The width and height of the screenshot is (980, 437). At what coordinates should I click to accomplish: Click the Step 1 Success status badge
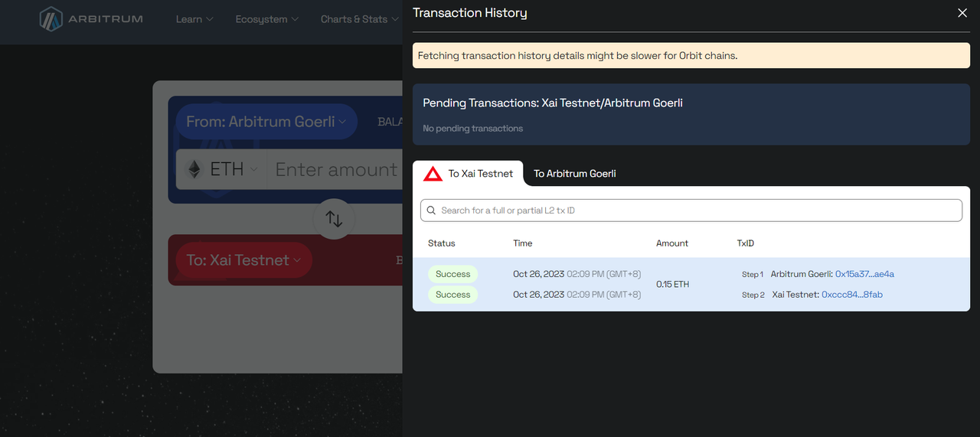(452, 274)
